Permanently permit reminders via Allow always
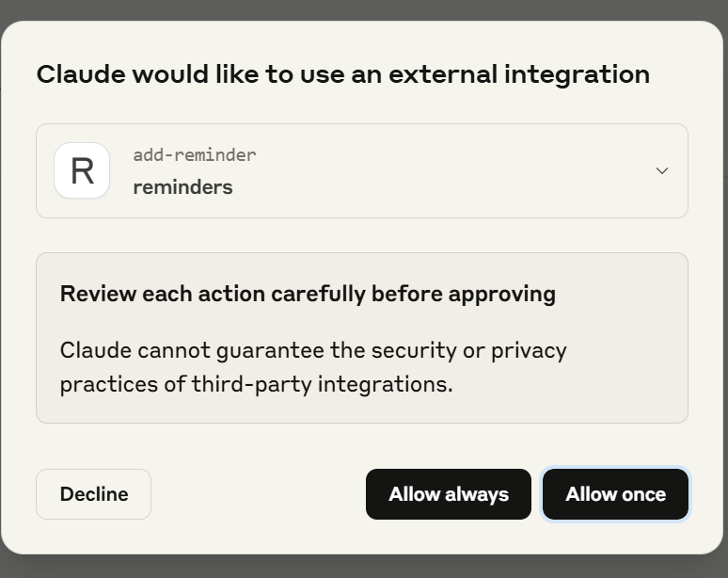 (449, 494)
